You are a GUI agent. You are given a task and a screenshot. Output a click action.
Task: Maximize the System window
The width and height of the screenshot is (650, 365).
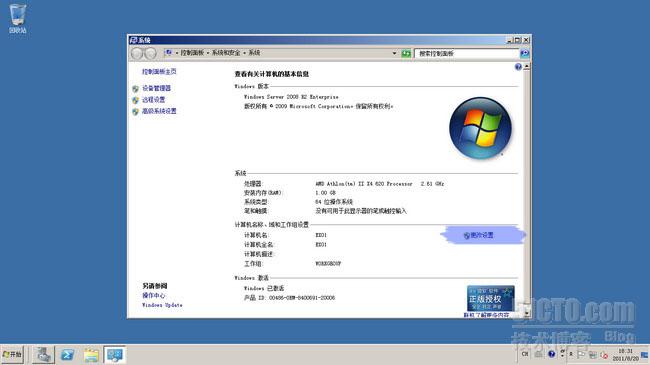coord(518,40)
